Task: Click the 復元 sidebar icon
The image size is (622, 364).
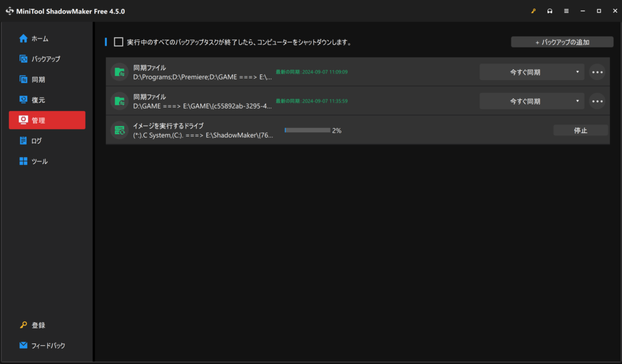Action: coord(24,99)
